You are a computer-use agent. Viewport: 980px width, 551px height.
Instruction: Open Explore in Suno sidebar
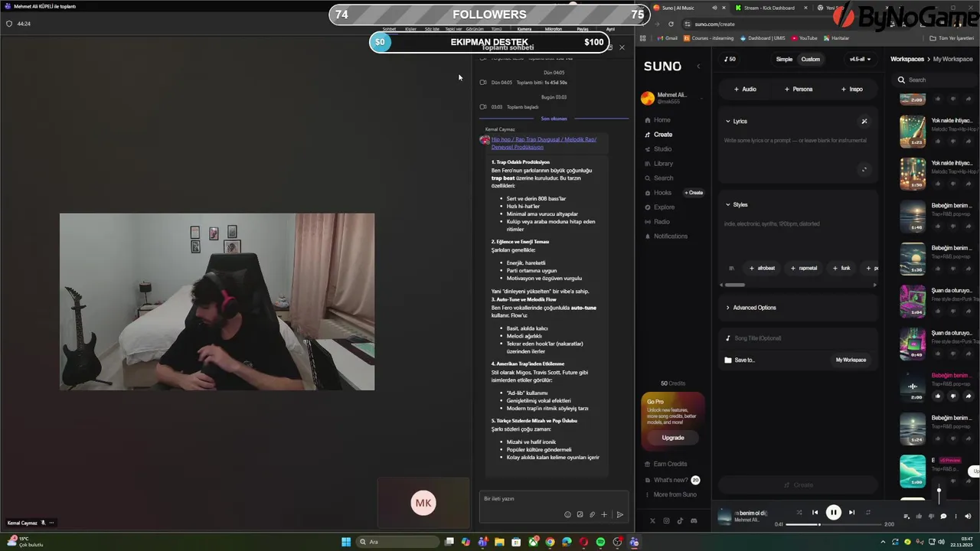coord(659,207)
